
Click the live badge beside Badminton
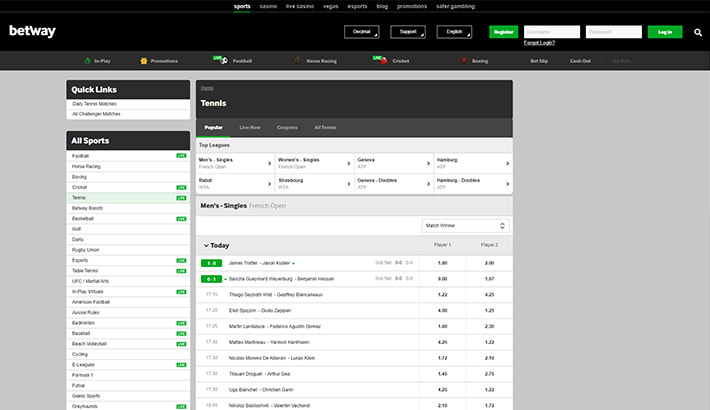pos(181,323)
